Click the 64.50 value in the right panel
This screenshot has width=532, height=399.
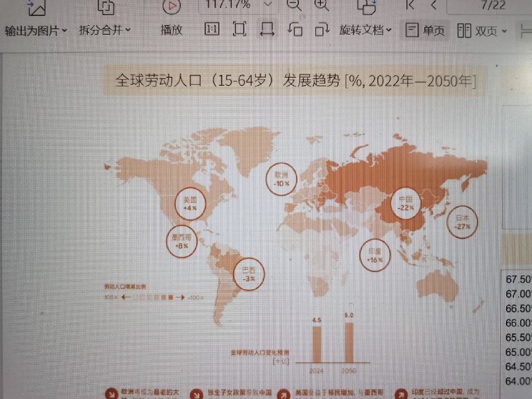tap(518, 367)
